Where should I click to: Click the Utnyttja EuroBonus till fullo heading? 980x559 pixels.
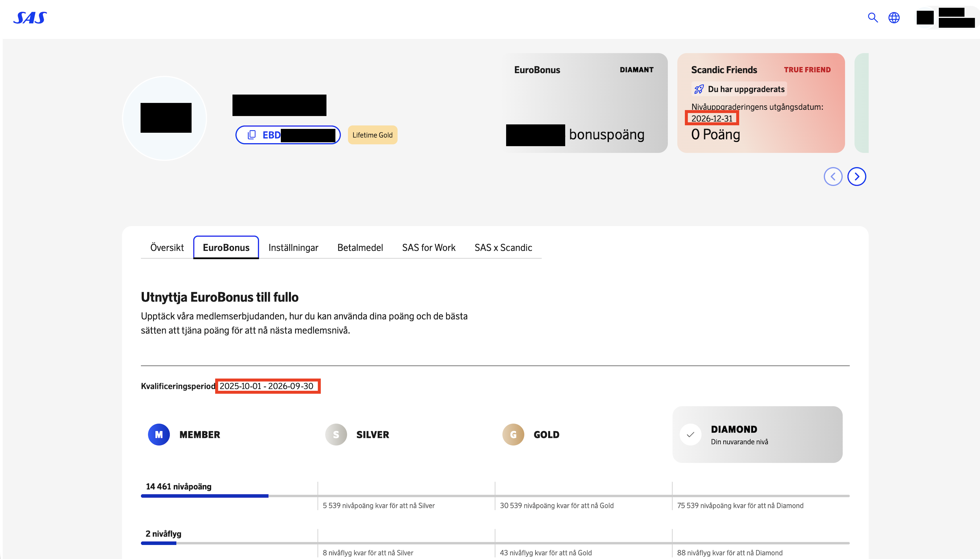[220, 297]
